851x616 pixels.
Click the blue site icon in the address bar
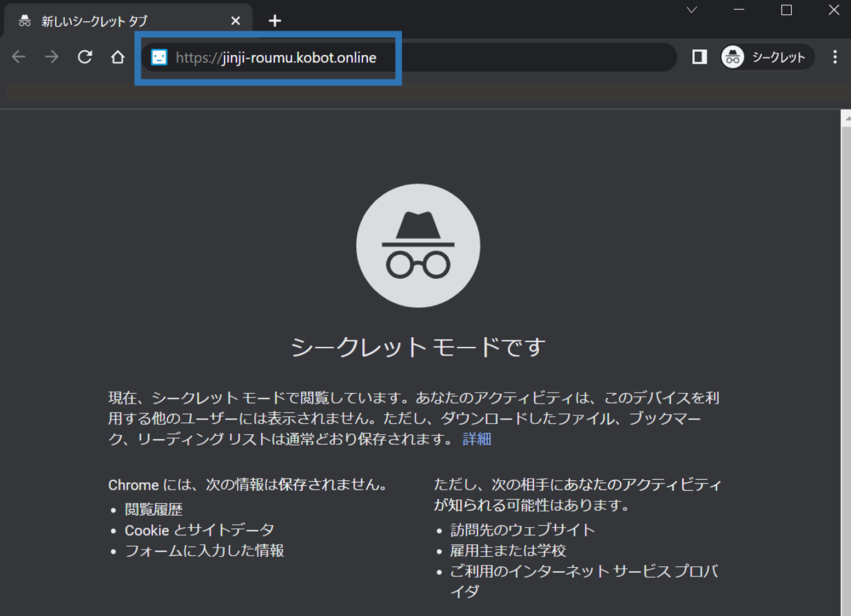coord(159,57)
